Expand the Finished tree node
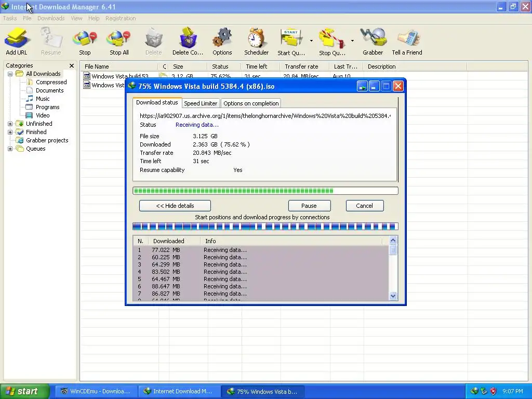The width and height of the screenshot is (532, 399). coord(10,132)
